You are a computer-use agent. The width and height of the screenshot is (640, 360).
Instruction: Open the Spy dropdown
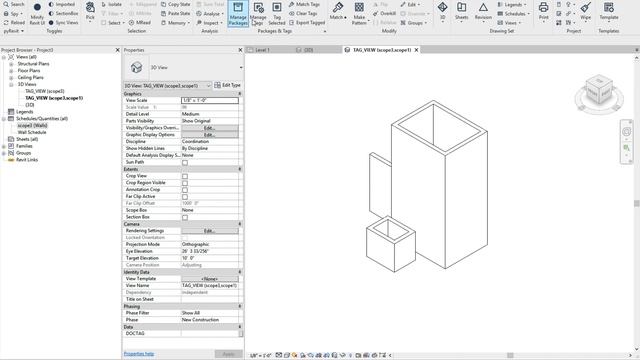(13, 13)
